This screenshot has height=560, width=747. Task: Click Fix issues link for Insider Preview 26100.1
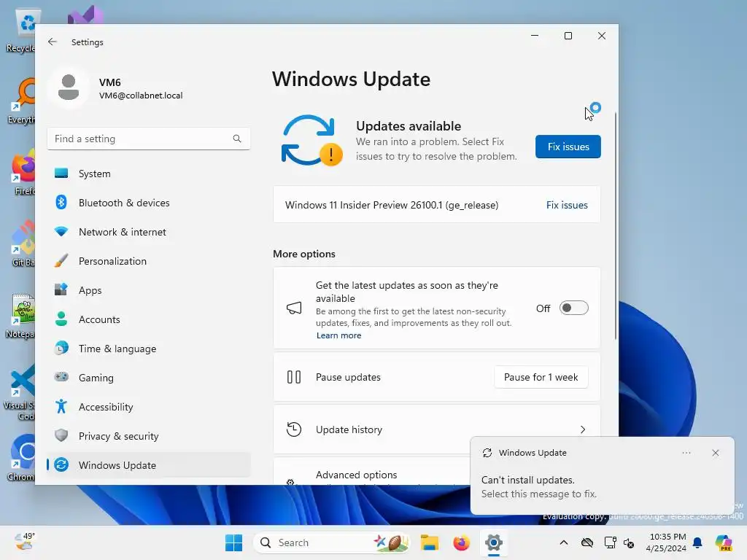[x=567, y=205]
